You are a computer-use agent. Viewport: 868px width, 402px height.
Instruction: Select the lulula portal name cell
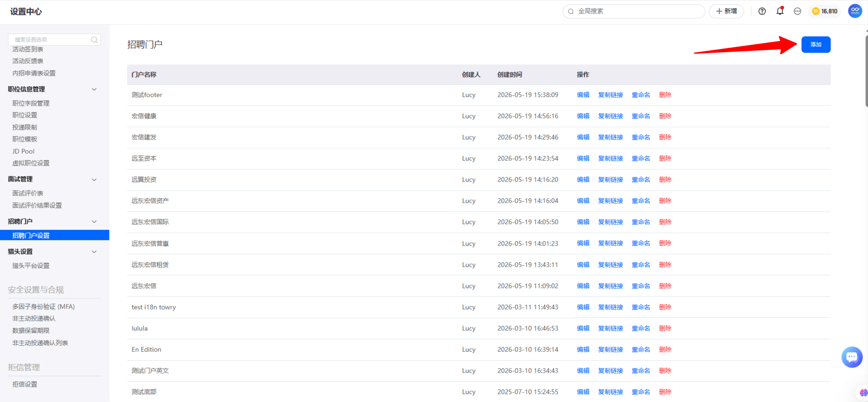coord(139,329)
